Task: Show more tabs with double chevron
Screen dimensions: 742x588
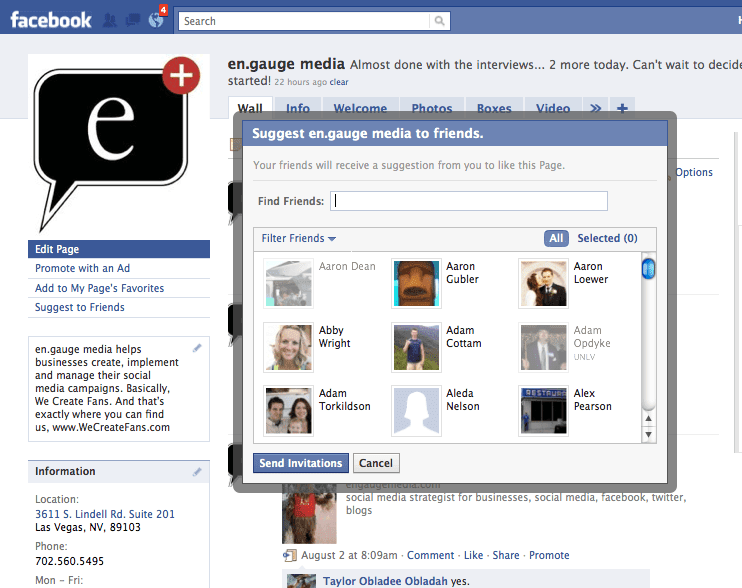Action: click(x=596, y=108)
